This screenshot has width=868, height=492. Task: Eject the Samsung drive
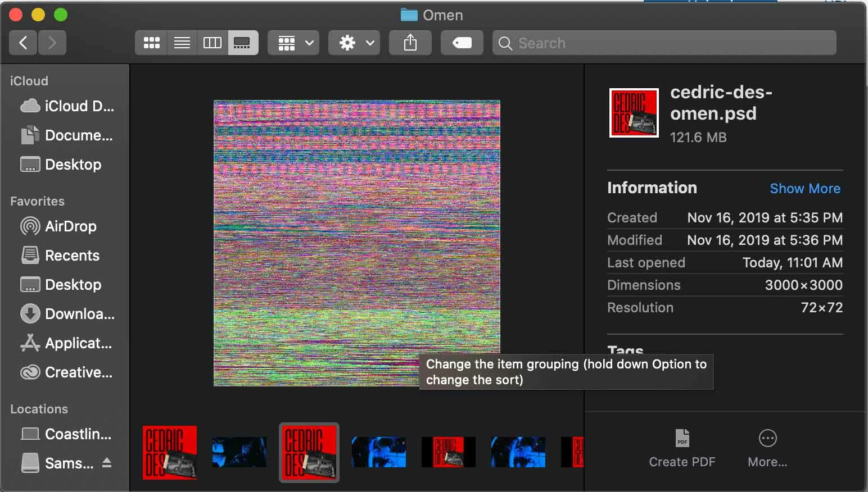[107, 463]
